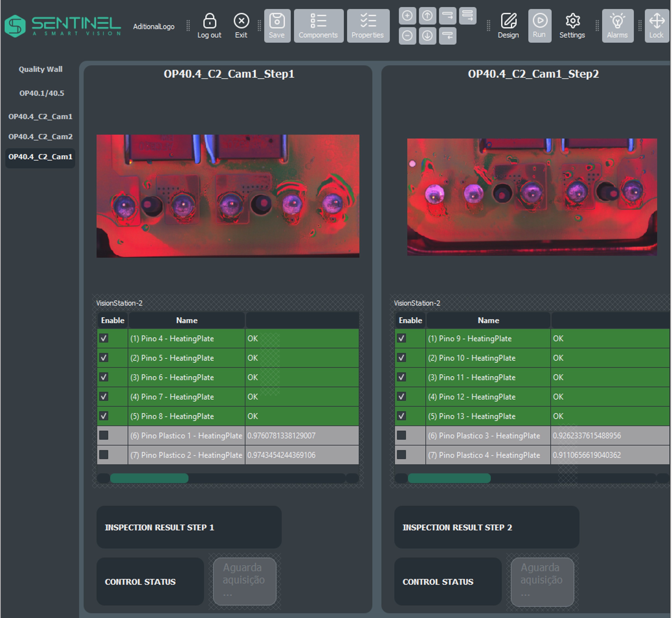Click the Step1 table horizontal scrollbar thumb
The image size is (672, 618).
(x=149, y=478)
